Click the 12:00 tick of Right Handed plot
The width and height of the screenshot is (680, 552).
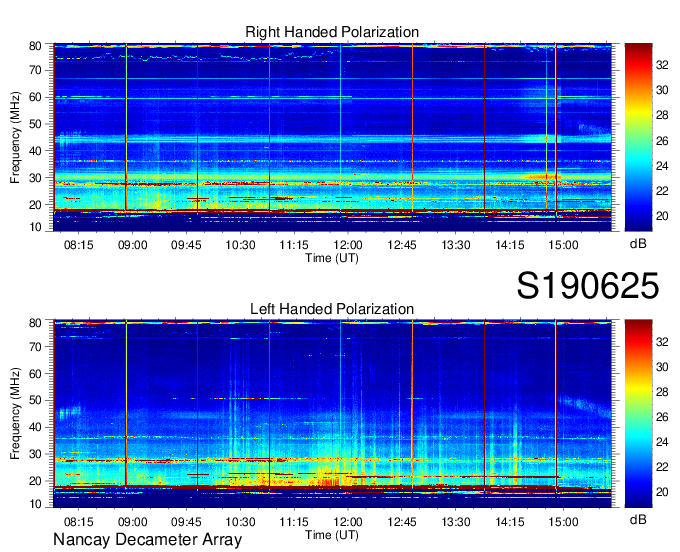[x=348, y=245]
